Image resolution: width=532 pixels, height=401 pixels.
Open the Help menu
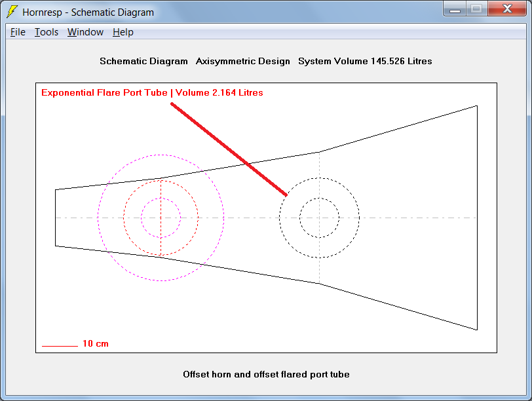click(x=123, y=32)
